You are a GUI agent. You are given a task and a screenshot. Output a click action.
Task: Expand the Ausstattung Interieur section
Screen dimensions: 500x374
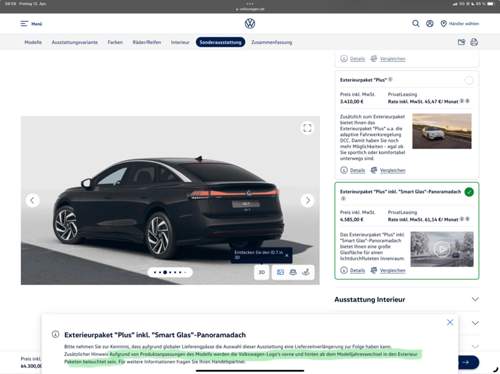point(407,299)
